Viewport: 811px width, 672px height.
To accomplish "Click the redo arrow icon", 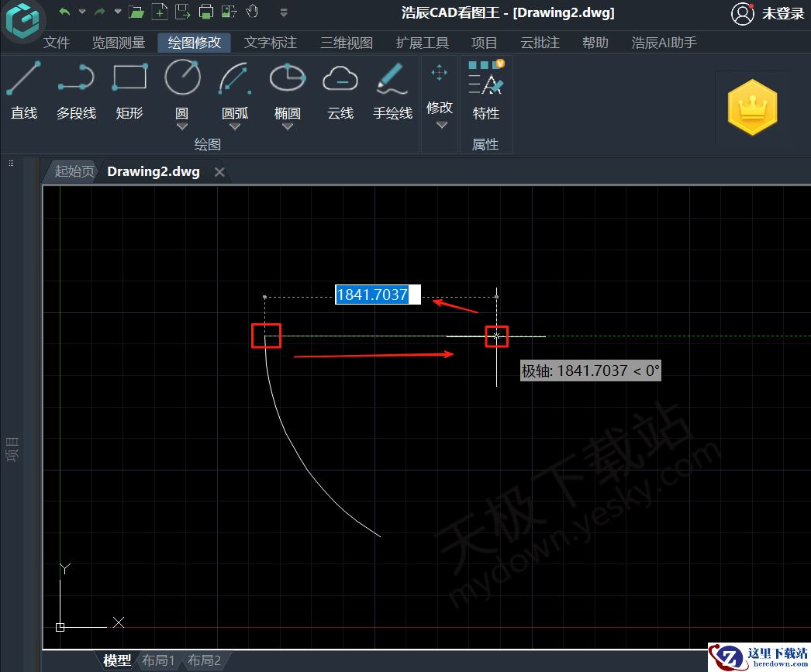I will coord(100,12).
